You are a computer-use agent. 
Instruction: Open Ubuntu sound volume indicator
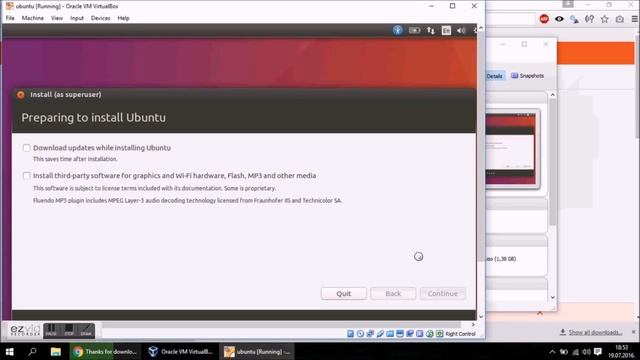coord(461,30)
